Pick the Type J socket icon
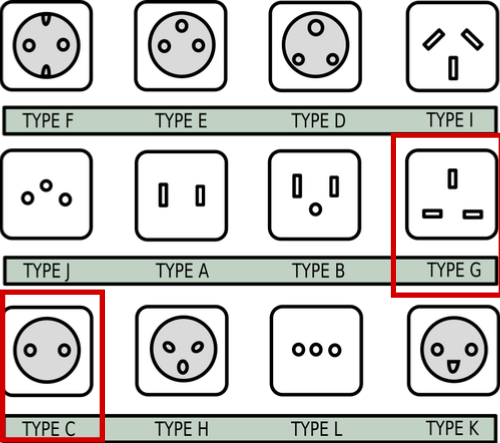Screen dimensions: 500x443 (x=46, y=194)
